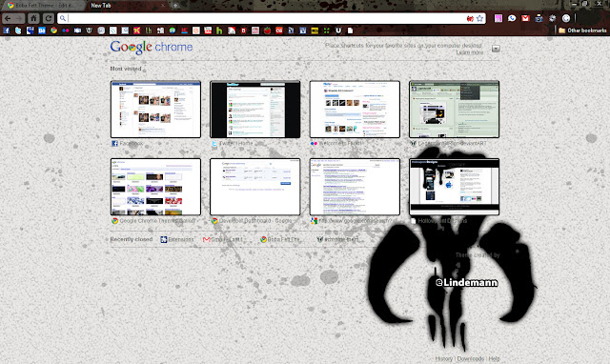Open the yellow IMDb bookmark icon
Image resolution: width=610 pixels, height=364 pixels.
pos(315,30)
